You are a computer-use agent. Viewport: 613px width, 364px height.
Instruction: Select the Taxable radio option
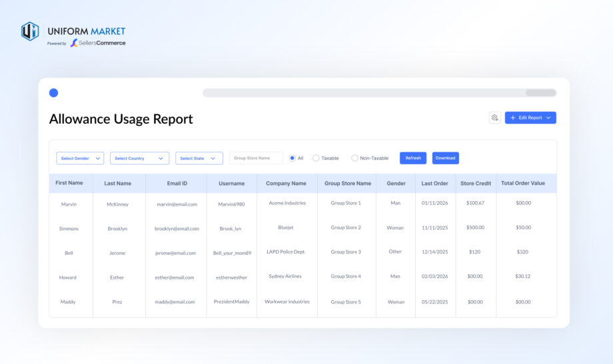[316, 158]
